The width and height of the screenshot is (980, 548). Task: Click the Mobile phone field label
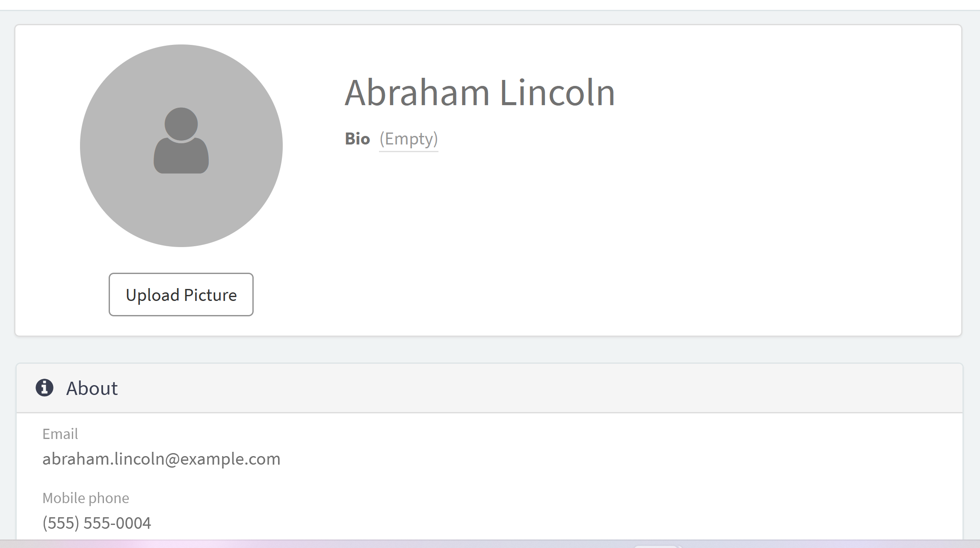pos(86,498)
